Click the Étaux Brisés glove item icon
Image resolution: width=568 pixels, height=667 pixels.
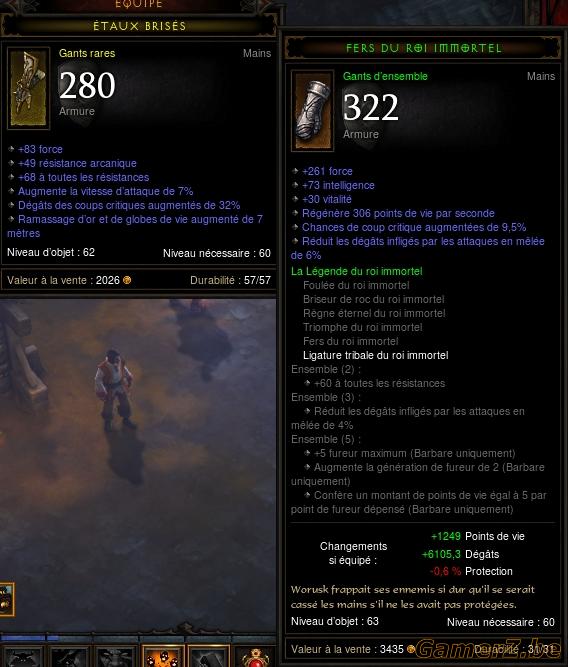click(x=29, y=88)
